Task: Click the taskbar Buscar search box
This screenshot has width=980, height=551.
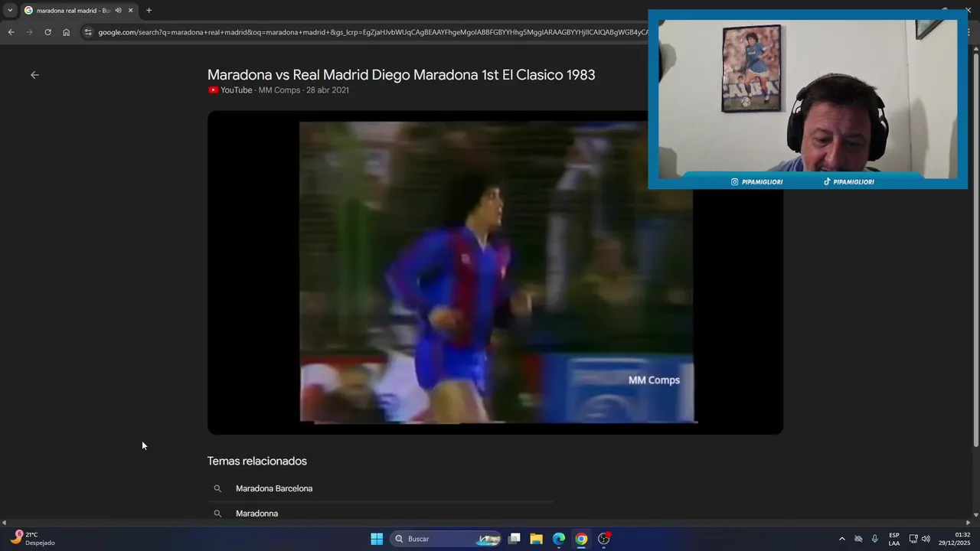Action: tap(446, 539)
